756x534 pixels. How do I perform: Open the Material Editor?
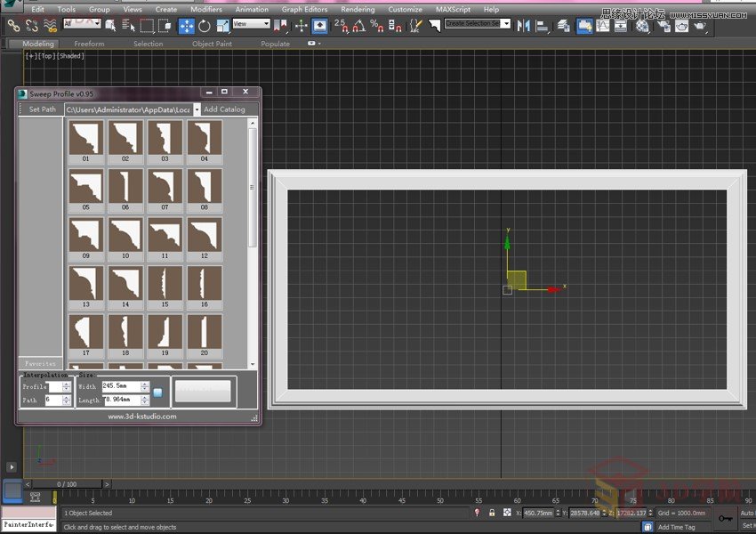[x=642, y=26]
